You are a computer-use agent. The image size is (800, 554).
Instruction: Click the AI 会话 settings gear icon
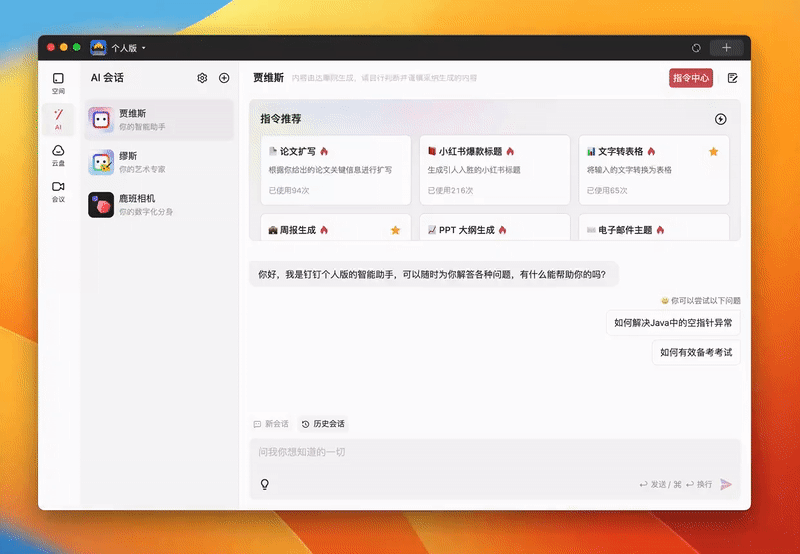(x=202, y=78)
